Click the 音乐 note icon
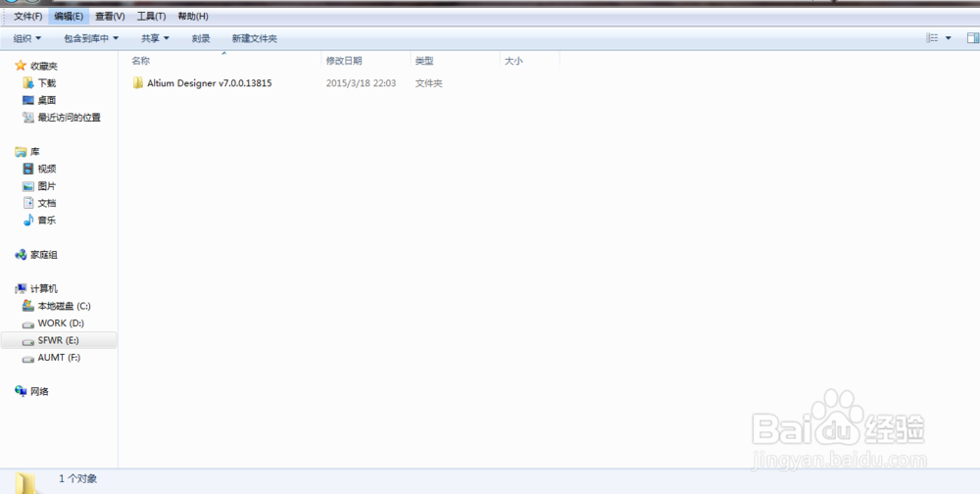 pyautogui.click(x=28, y=221)
